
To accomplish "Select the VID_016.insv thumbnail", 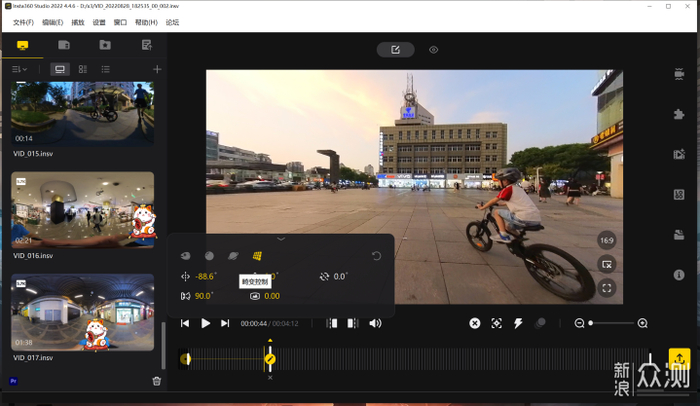I will pos(83,208).
